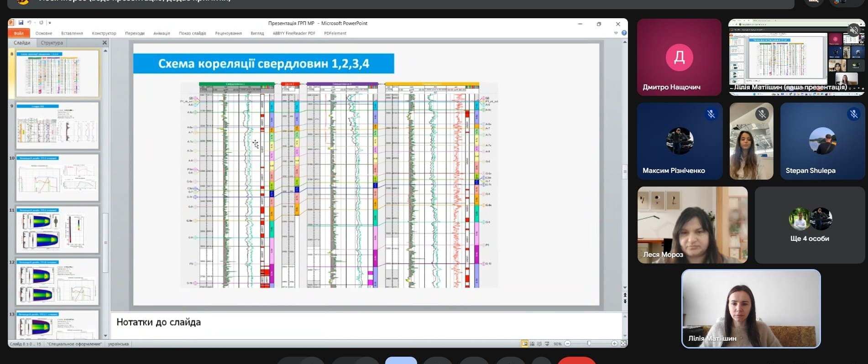868x364 pixels.
Task: Open PowerPoint Help question mark icon
Action: [624, 33]
